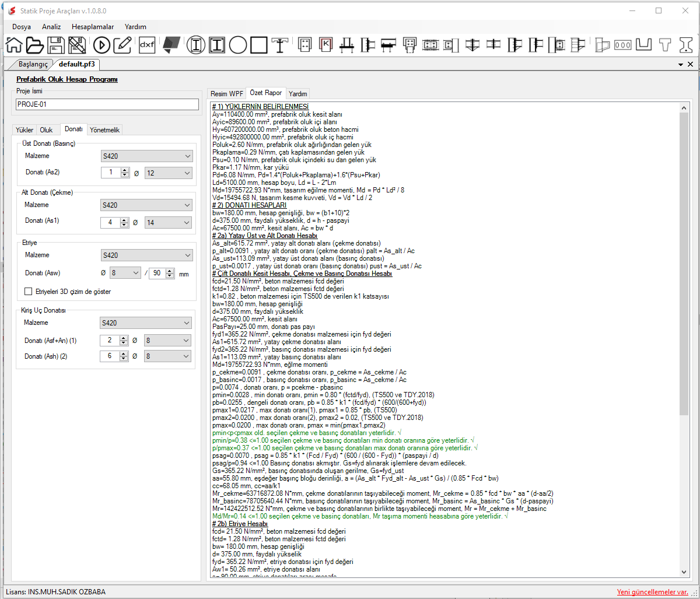This screenshot has height=599, width=700.
Task: Open As1 diameter dropdown showing 14
Action: point(168,222)
